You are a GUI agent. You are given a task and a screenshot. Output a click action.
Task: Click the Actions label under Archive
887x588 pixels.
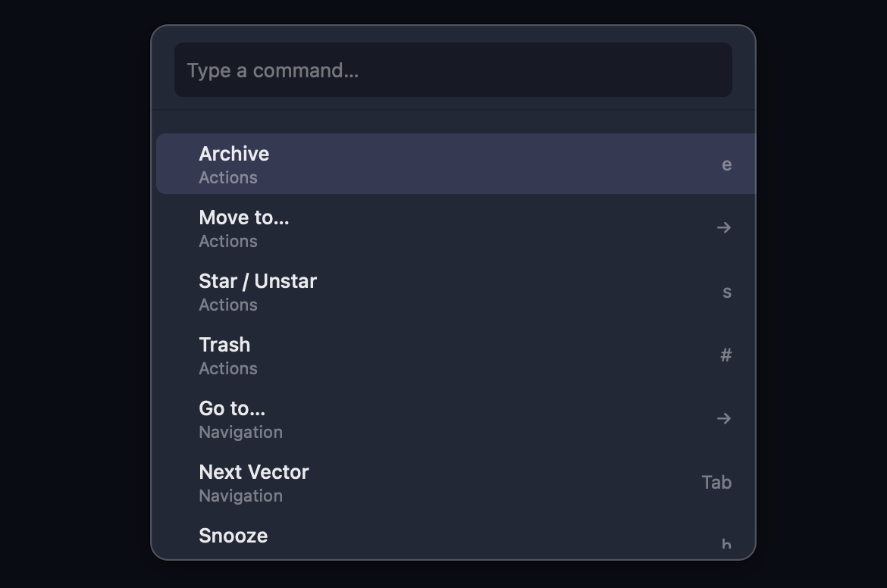(x=228, y=177)
